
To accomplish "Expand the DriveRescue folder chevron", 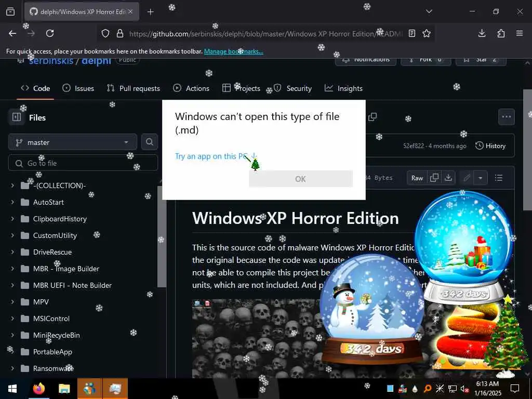I will tap(12, 252).
